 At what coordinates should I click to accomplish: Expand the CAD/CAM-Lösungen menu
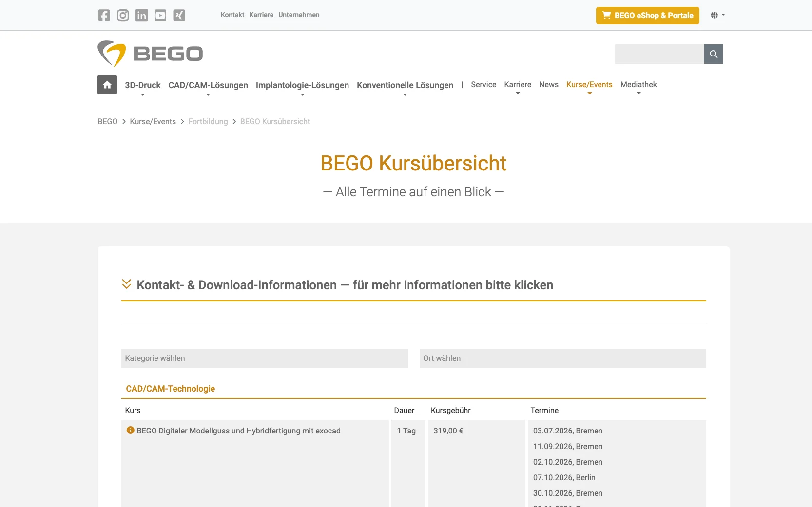[208, 86]
